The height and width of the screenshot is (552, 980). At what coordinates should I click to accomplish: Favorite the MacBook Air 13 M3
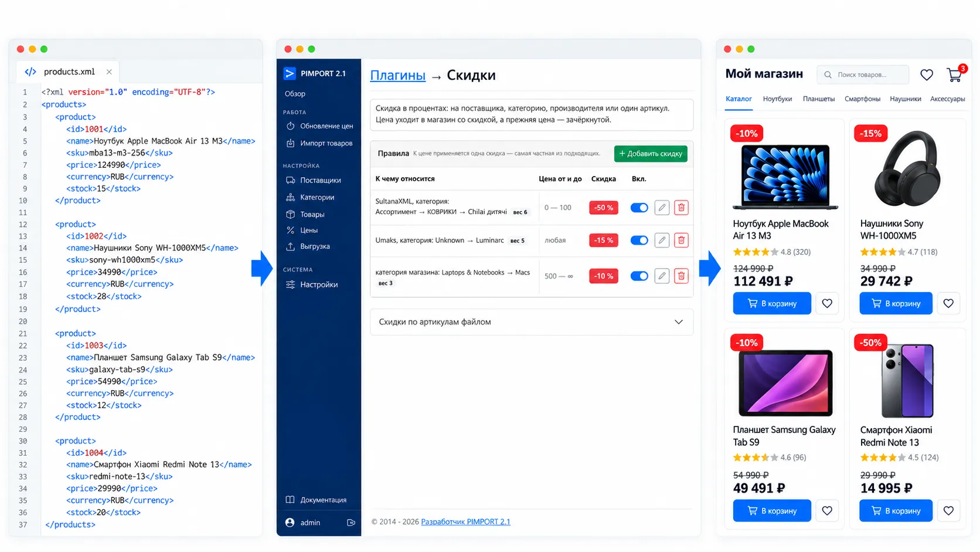[827, 303]
